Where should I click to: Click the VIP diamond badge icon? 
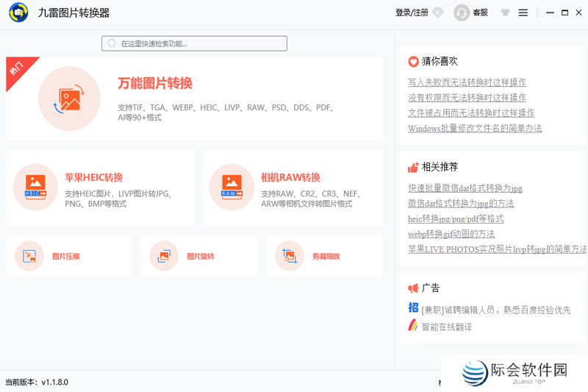[438, 13]
